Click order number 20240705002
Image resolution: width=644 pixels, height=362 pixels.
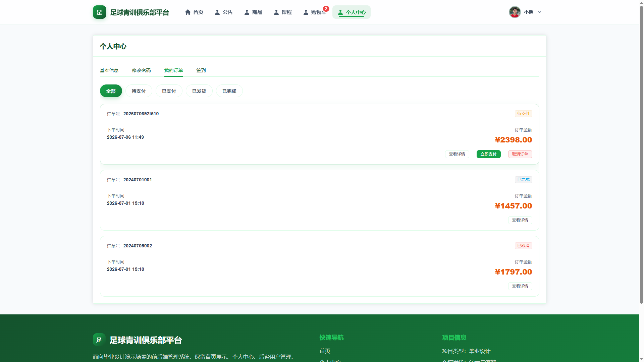pyautogui.click(x=138, y=246)
